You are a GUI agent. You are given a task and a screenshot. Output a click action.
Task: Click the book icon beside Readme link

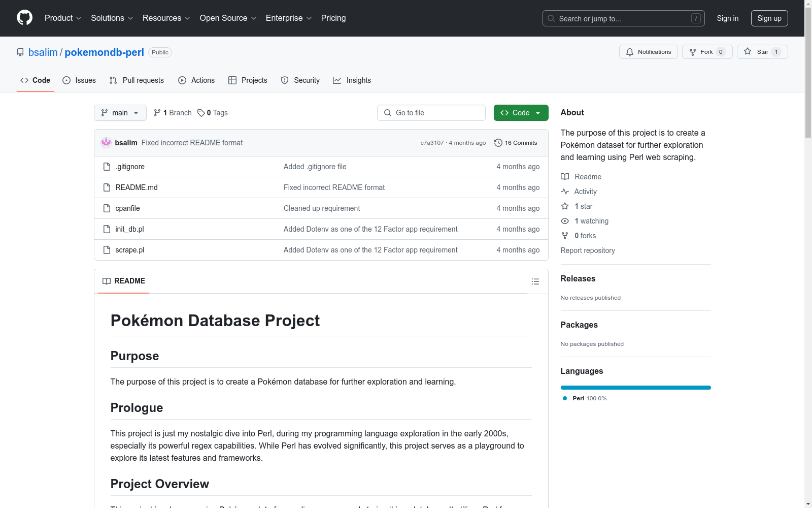pyautogui.click(x=565, y=177)
